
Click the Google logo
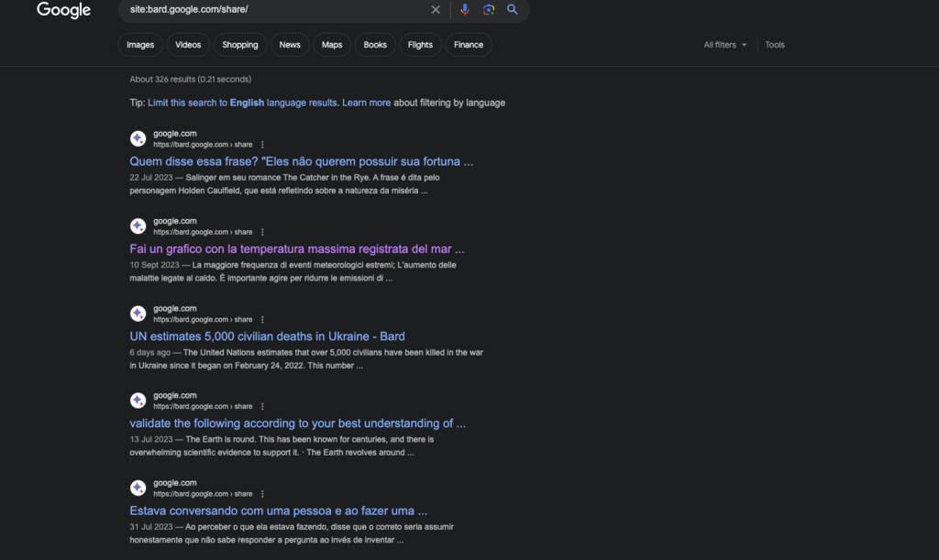pyautogui.click(x=63, y=10)
